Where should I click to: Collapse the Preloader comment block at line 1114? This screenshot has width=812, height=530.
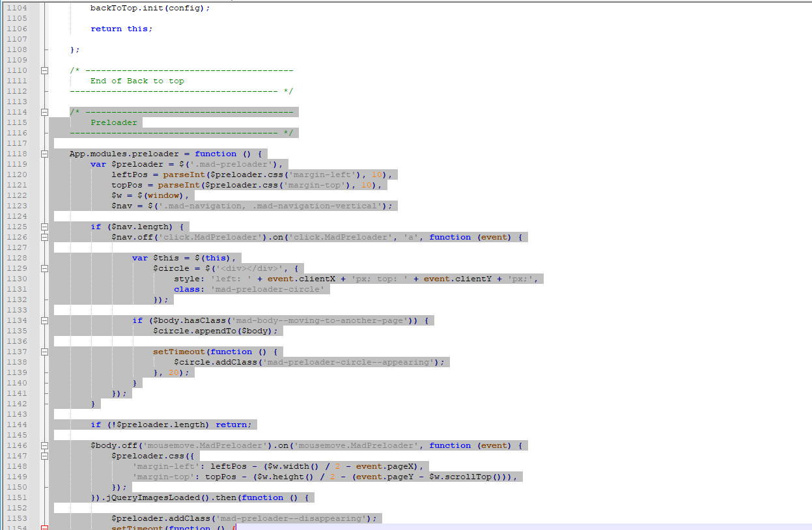click(44, 112)
